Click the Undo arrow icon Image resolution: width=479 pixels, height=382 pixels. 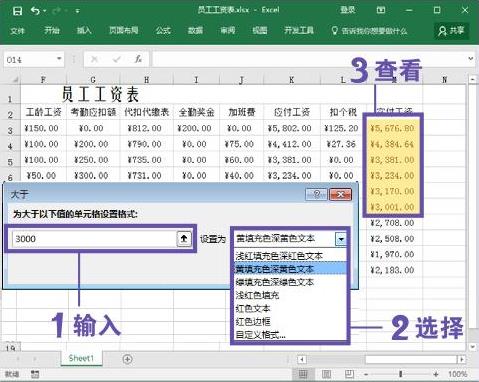point(35,11)
